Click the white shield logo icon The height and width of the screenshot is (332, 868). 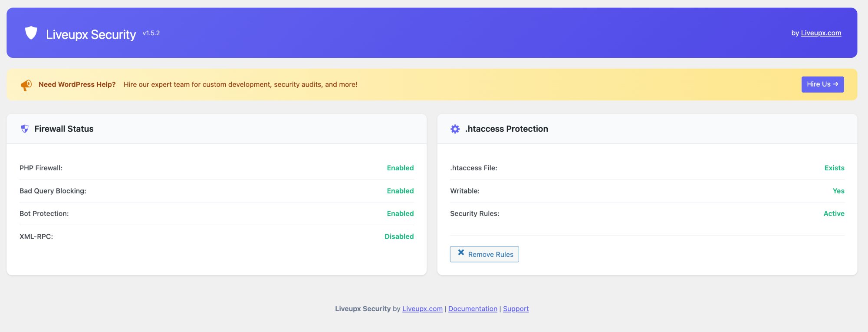(31, 33)
